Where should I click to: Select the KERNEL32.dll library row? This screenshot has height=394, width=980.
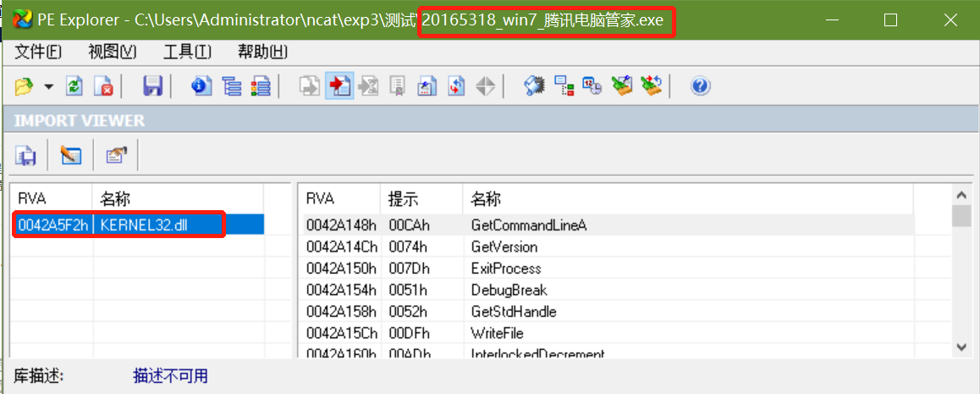coord(137,225)
